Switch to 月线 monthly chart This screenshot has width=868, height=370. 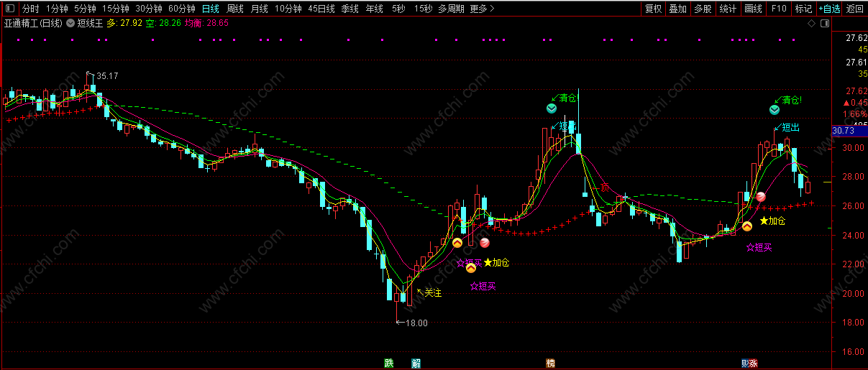click(259, 9)
